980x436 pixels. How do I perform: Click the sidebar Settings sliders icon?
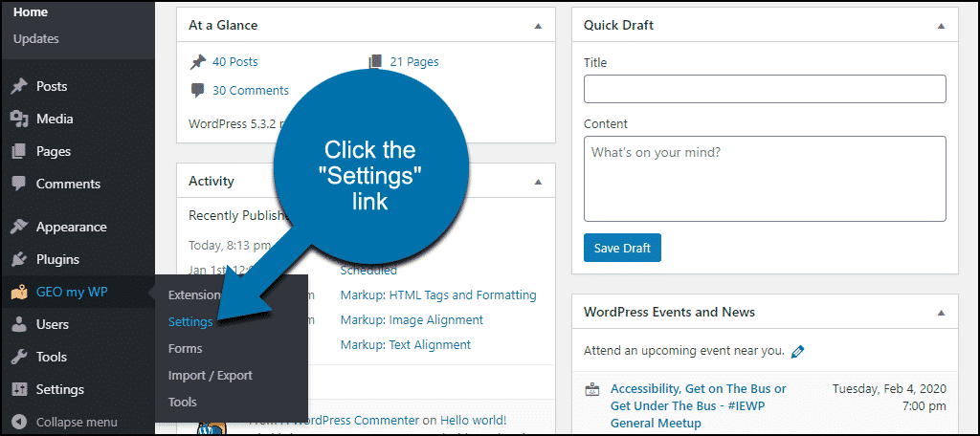pyautogui.click(x=19, y=389)
